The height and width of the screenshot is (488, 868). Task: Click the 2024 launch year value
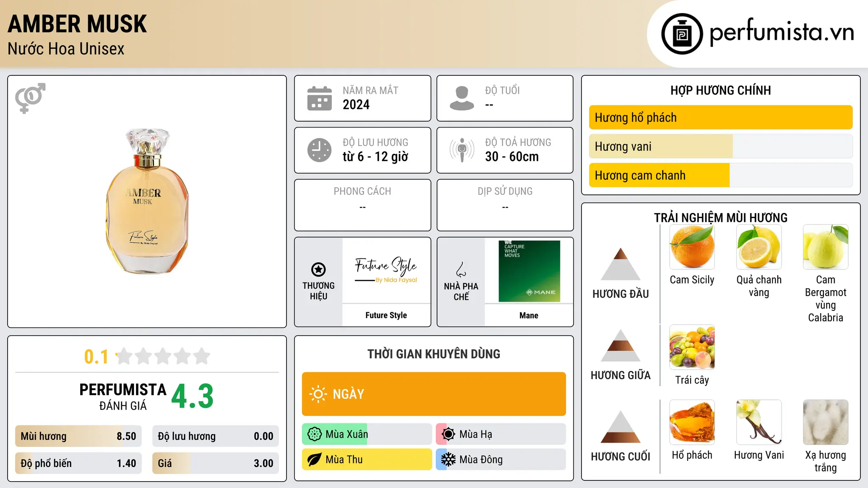[x=356, y=105]
